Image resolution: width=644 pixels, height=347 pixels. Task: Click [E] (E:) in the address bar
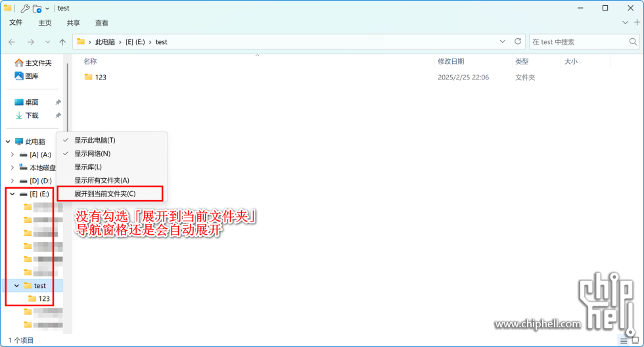coord(135,42)
